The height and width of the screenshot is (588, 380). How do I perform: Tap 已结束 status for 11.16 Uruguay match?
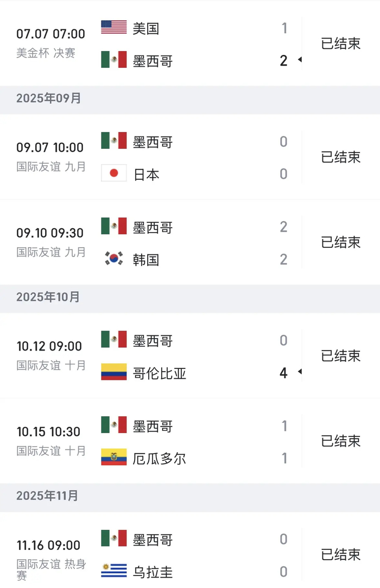(x=341, y=555)
